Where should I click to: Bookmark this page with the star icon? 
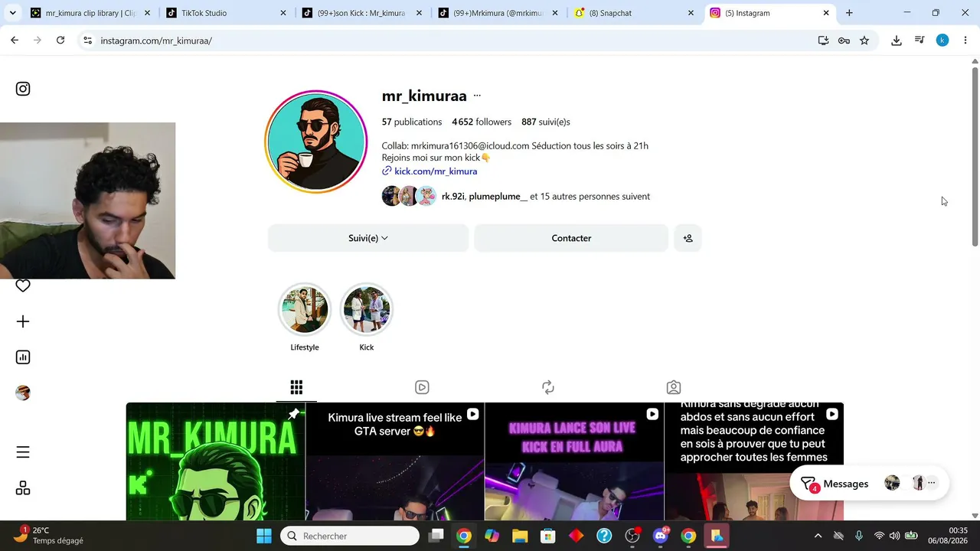point(864,41)
